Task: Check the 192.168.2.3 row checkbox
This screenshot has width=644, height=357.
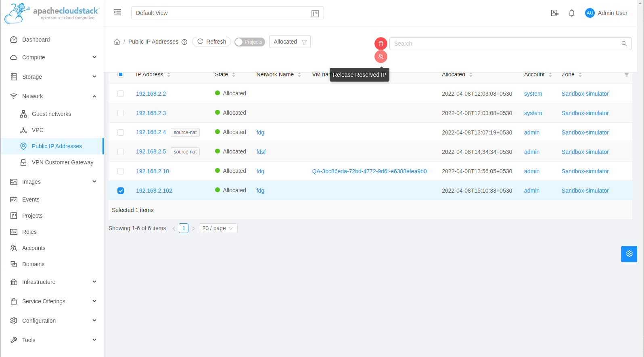Action: tap(121, 113)
